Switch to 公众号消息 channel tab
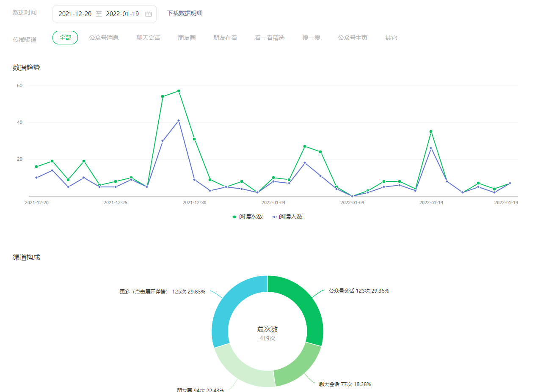Screen dimensions: 535x392 (x=104, y=38)
